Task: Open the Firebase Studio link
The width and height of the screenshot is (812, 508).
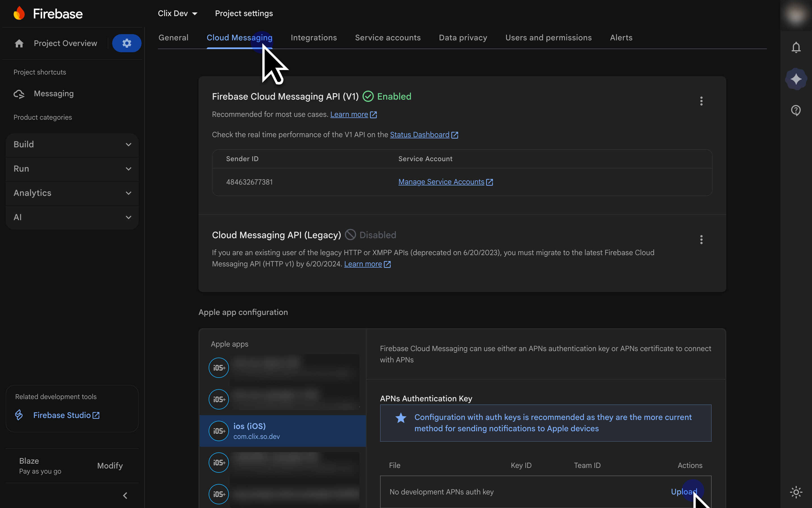Action: pos(62,415)
